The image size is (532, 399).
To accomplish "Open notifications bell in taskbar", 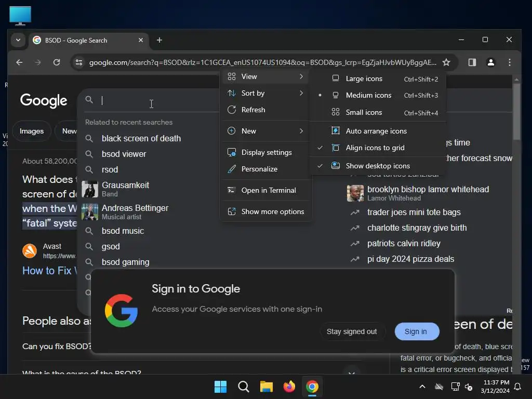I will pos(518,387).
